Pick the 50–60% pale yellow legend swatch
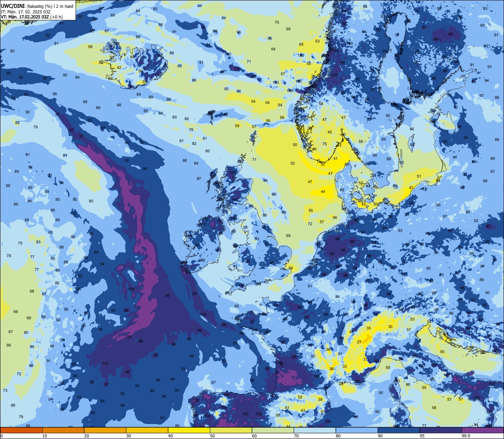504x439 pixels. (x=231, y=430)
